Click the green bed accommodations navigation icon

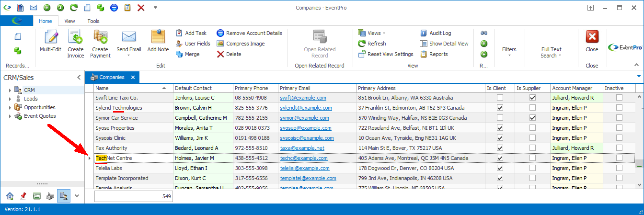[36, 195]
